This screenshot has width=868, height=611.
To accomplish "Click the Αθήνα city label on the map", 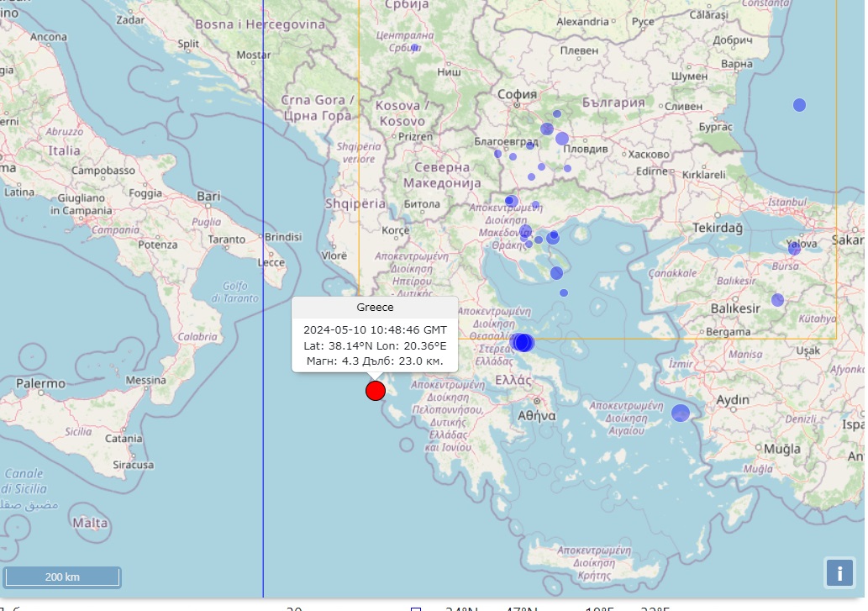I will [x=536, y=415].
